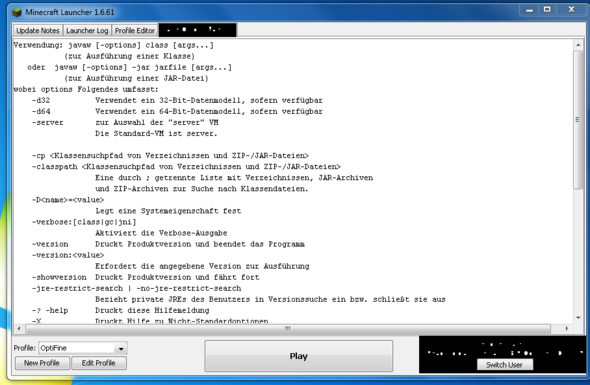Click the Minecraft grass block title icon
The width and height of the screenshot is (590, 385).
[x=17, y=12]
